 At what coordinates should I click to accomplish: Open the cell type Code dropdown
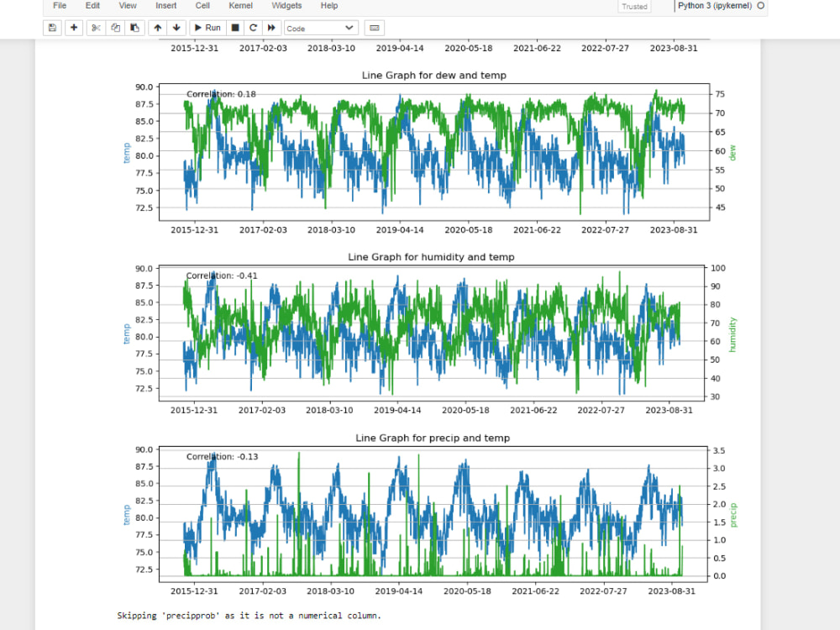(320, 28)
